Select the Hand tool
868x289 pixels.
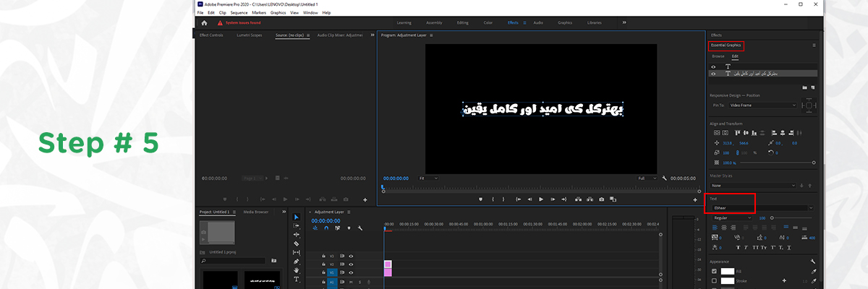coord(296,270)
